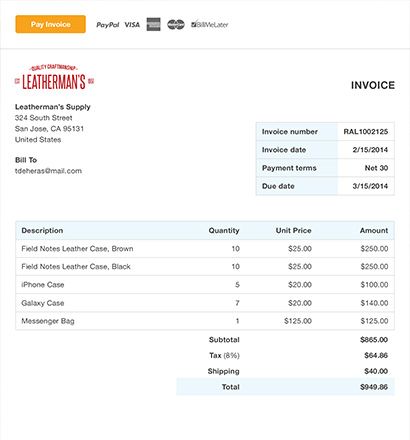
Task: Click the Unit Price column header
Action: 293,230
